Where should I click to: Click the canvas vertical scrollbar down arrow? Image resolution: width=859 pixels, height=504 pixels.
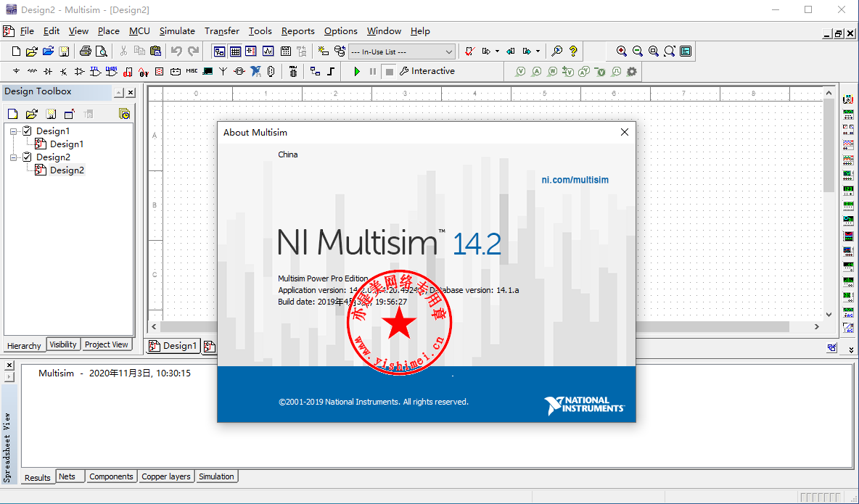pos(829,315)
